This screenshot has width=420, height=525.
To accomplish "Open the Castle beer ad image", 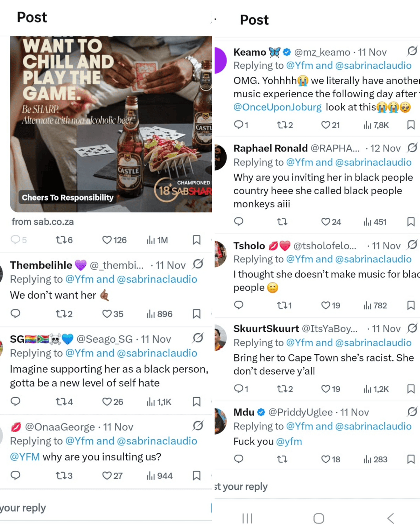I will click(111, 124).
